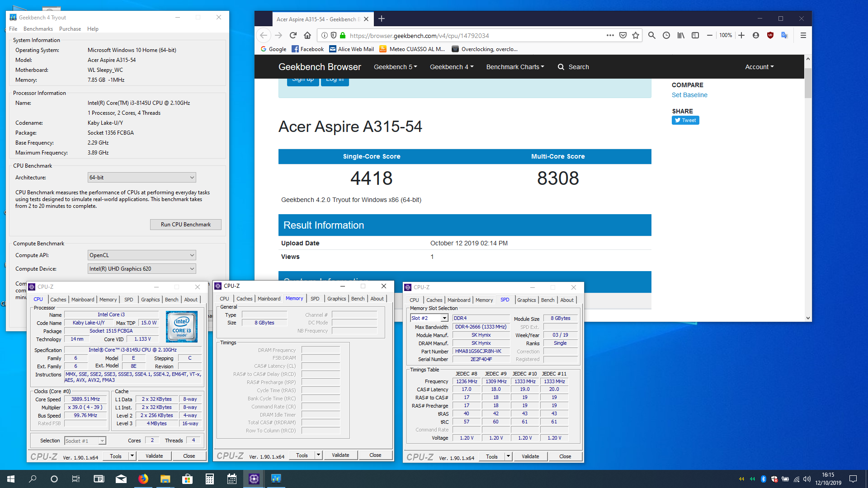Image resolution: width=868 pixels, height=488 pixels.
Task: Reload the Geekbench page in Firefox
Action: (x=293, y=35)
